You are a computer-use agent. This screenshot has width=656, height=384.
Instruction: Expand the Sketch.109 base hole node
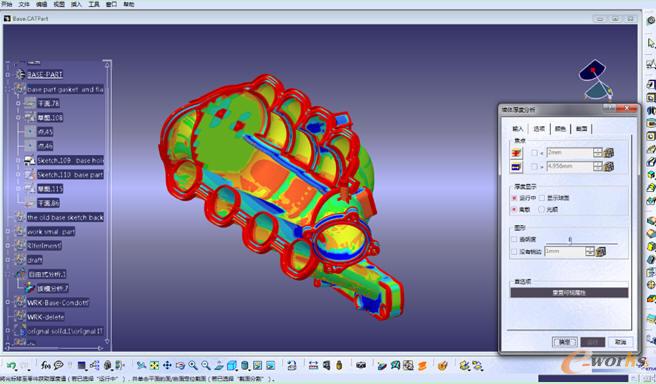[18, 160]
